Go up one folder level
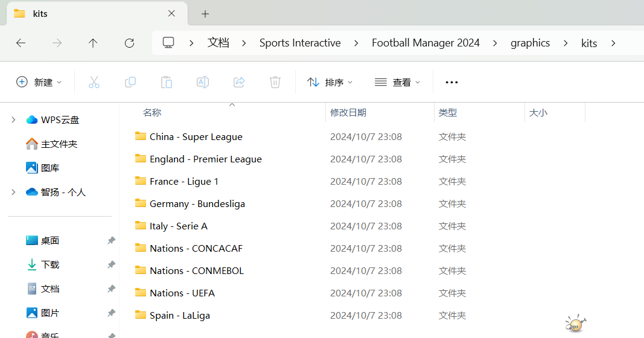This screenshot has height=338, width=644. (x=93, y=43)
